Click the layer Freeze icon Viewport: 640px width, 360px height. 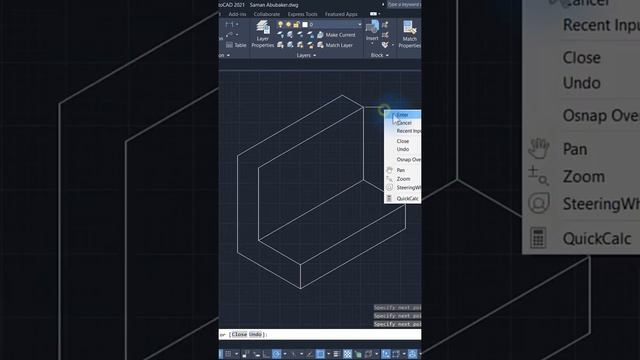point(300,35)
